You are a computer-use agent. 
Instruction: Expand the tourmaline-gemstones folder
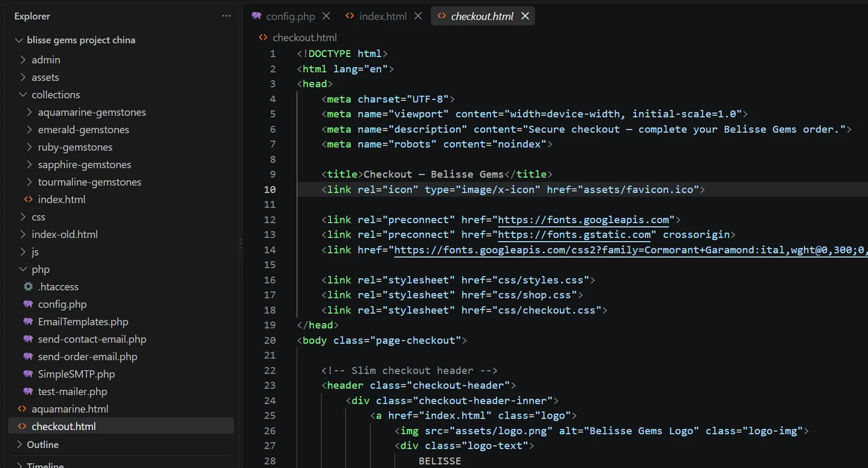29,182
